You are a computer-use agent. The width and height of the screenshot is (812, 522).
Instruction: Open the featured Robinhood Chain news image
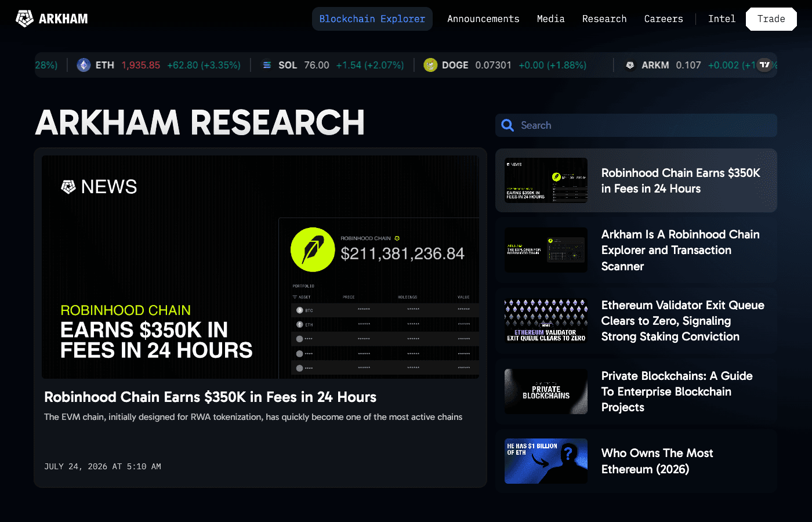(260, 267)
